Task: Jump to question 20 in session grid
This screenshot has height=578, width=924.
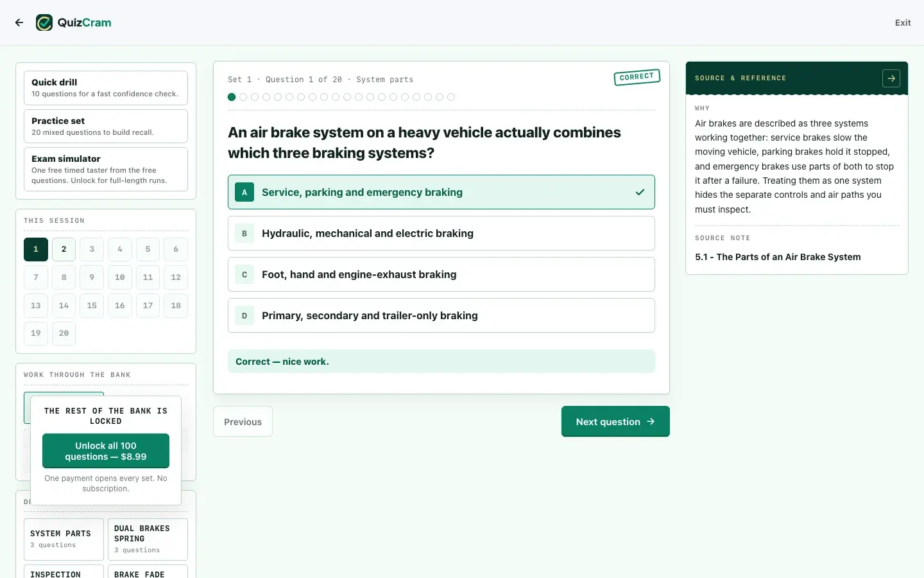Action: [64, 333]
